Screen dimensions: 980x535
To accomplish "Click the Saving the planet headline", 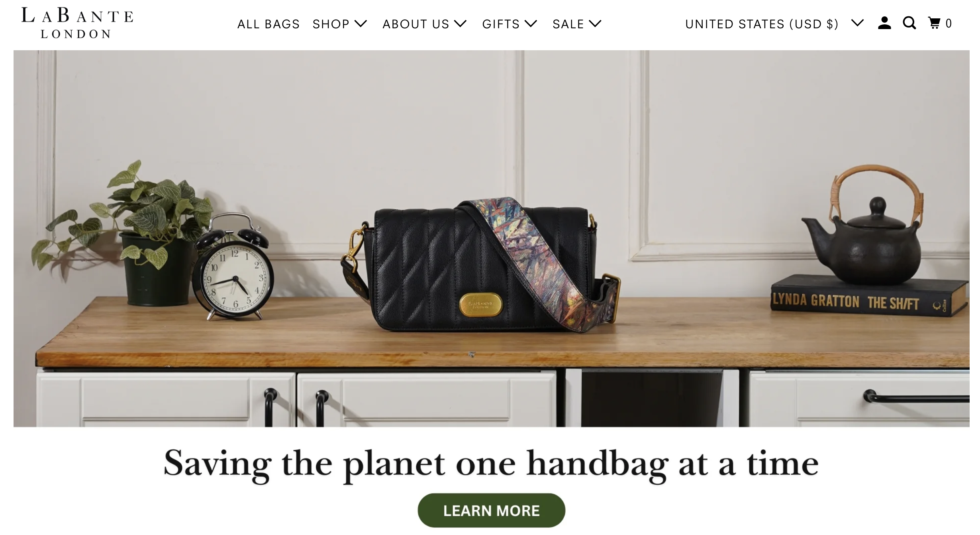I will (x=491, y=464).
